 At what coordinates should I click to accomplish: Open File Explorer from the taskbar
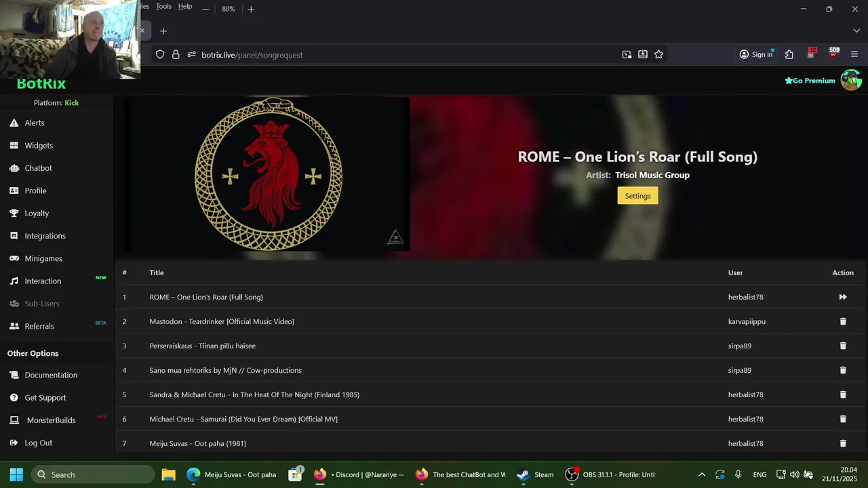(x=168, y=474)
